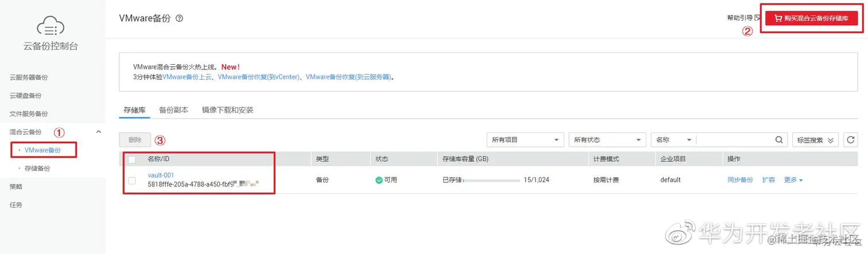The height and width of the screenshot is (254, 868).
Task: Click the 类型 column header
Action: (323, 159)
